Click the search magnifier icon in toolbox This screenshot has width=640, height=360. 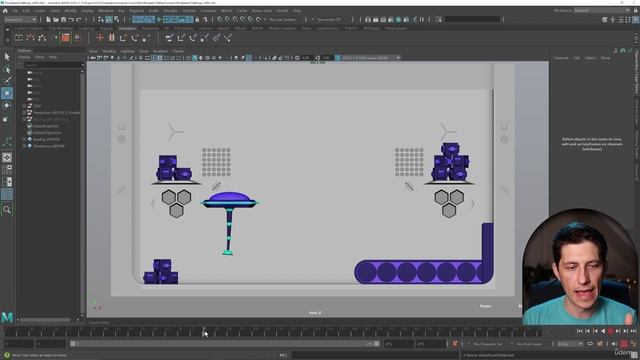tap(7, 210)
